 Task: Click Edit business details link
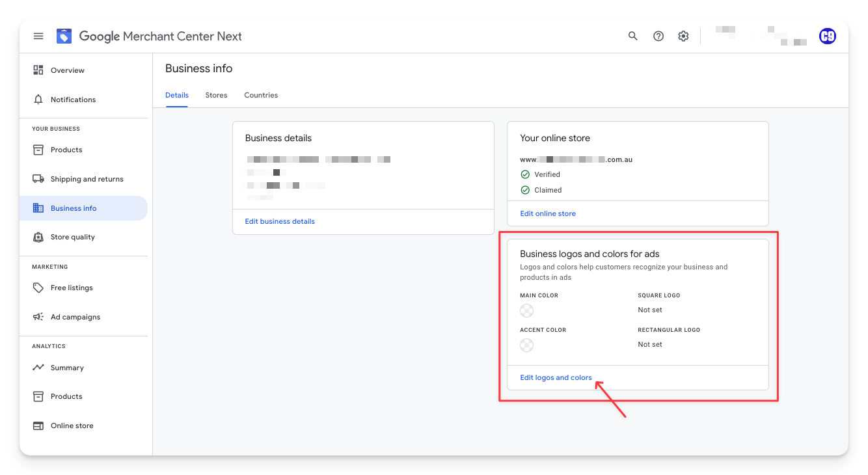[x=280, y=221]
